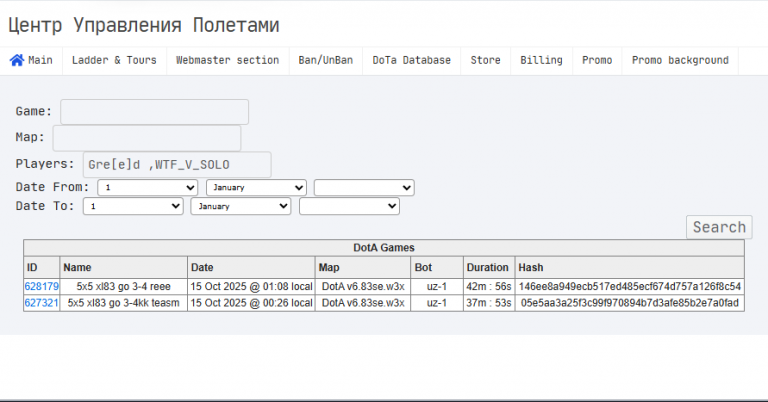Click the Date From label
The image size is (768, 402).
(52, 187)
